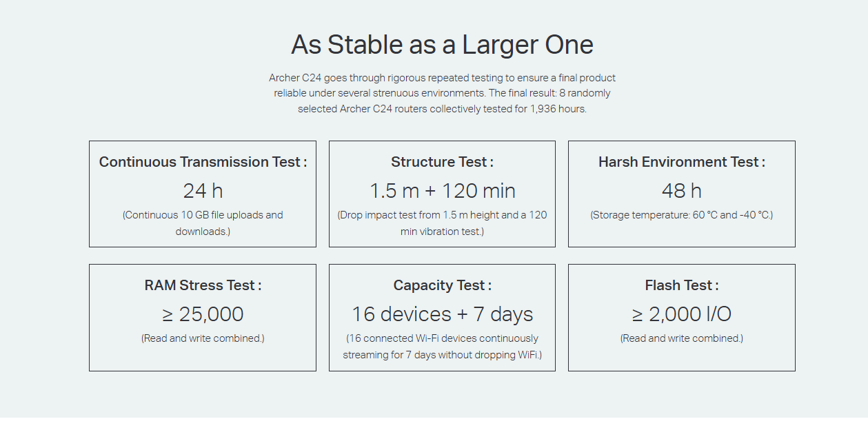The width and height of the screenshot is (868, 430).
Task: Click the RAM test read and write note
Action: tap(203, 338)
